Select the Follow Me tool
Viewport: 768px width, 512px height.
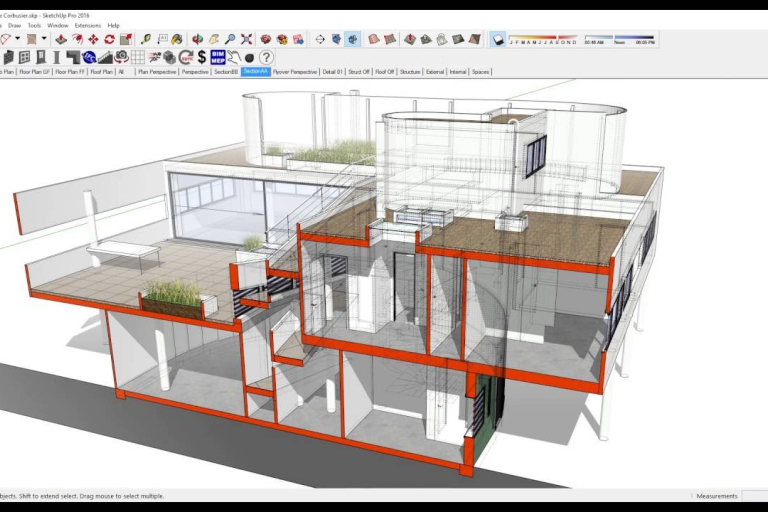(77, 39)
